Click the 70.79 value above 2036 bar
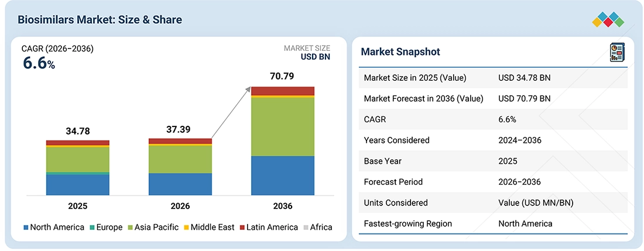This screenshot has height=251, width=644. click(282, 76)
